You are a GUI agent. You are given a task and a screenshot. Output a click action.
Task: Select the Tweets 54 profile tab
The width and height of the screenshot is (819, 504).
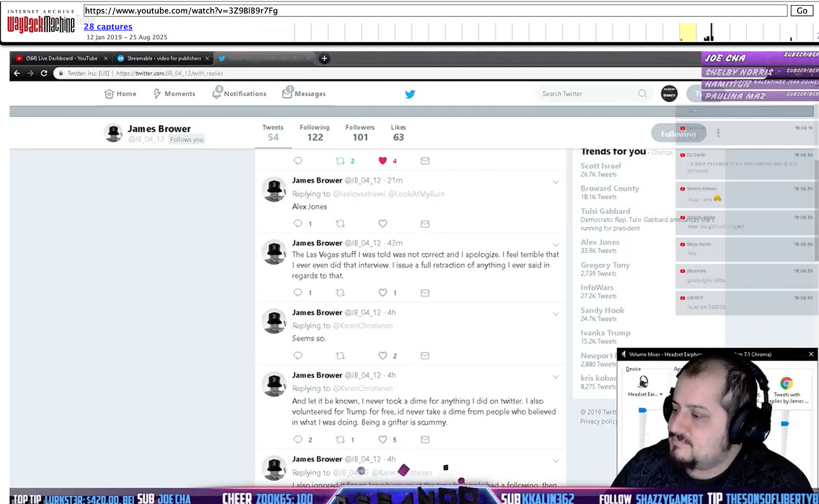point(273,133)
